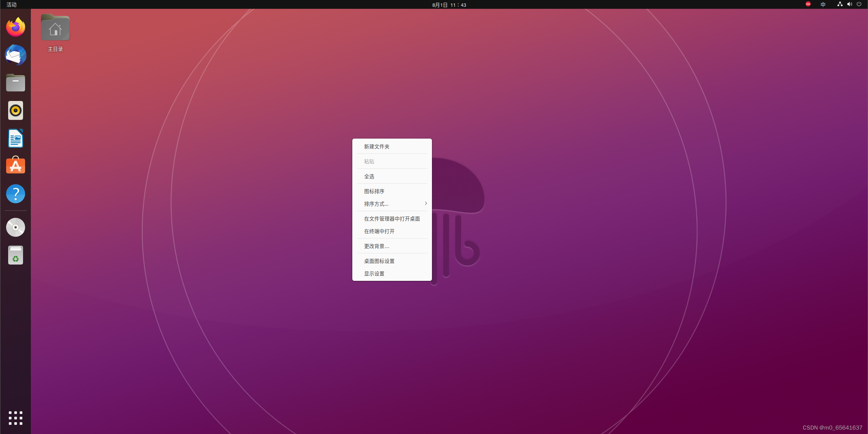Open the Files file manager icon
The width and height of the screenshot is (868, 434).
pos(15,83)
